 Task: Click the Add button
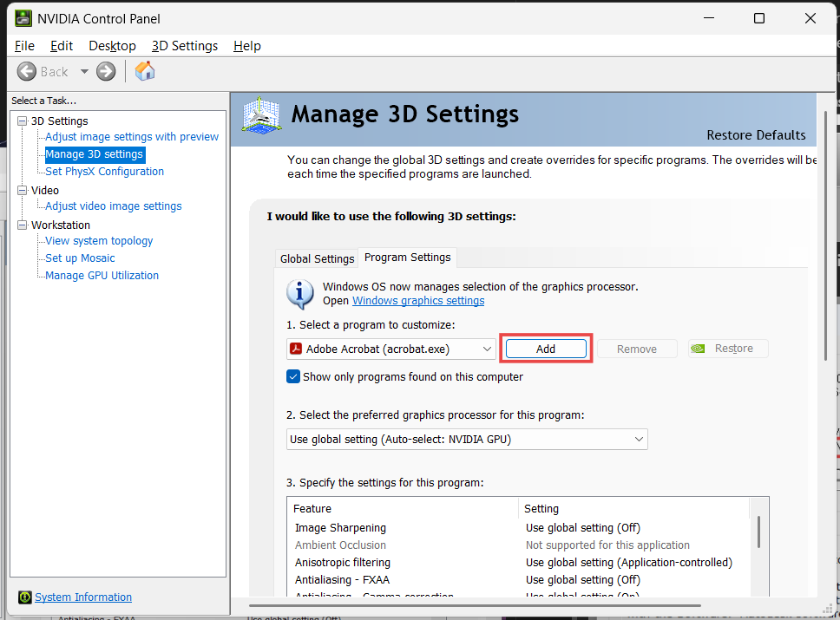pos(546,349)
